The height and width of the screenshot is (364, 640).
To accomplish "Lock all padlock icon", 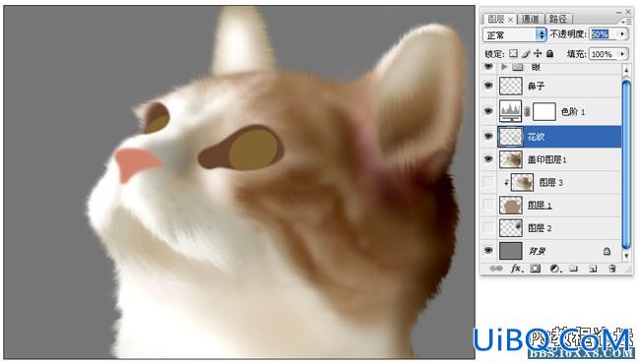I will point(549,53).
